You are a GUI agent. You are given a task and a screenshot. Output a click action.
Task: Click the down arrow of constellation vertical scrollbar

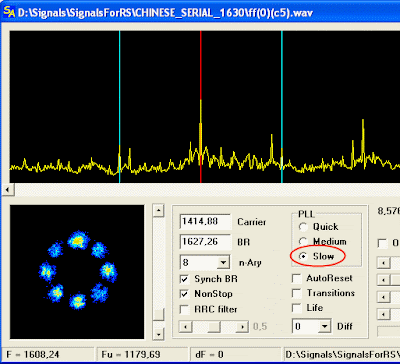click(158, 334)
